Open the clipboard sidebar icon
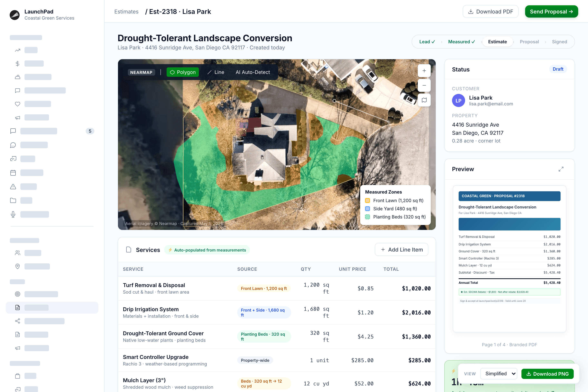Viewport: 588px width, 392px height. (18, 376)
